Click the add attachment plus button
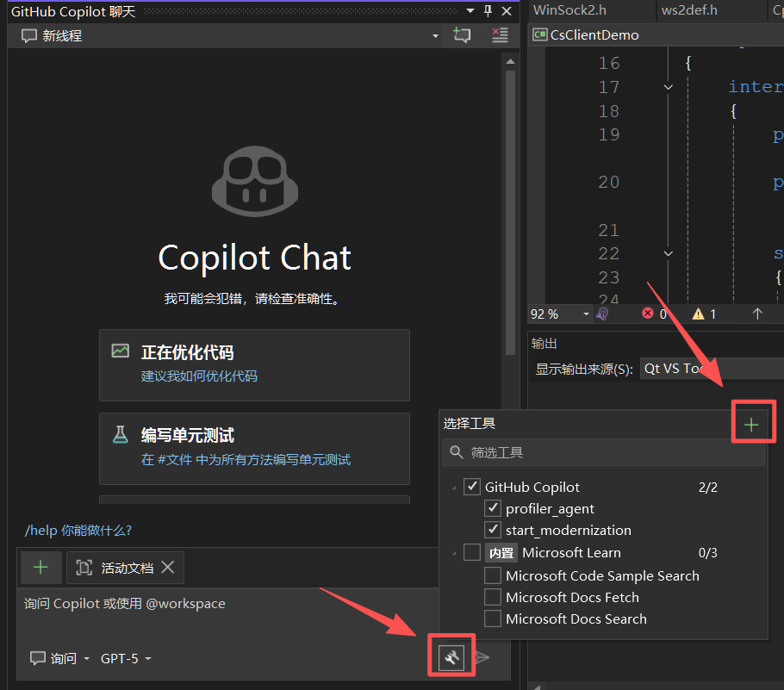Screen dimensions: 784x690 click(x=40, y=568)
